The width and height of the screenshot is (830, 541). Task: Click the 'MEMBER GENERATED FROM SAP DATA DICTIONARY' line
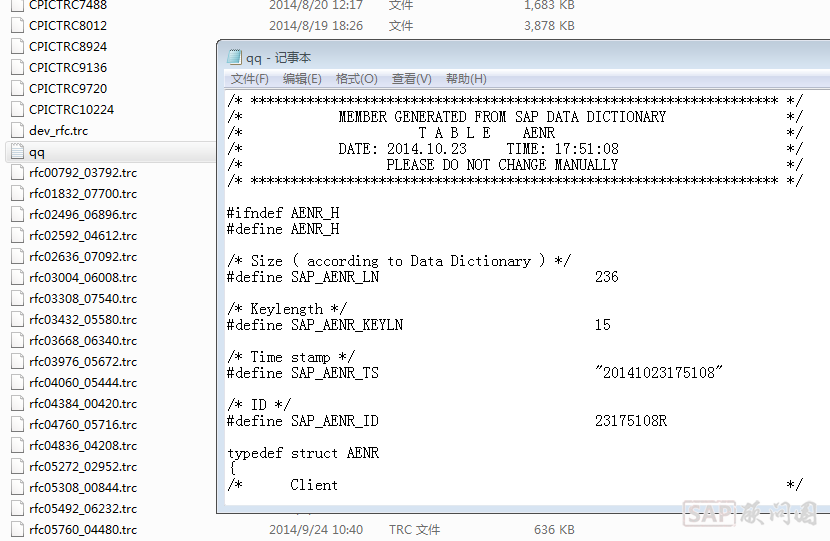click(x=502, y=116)
